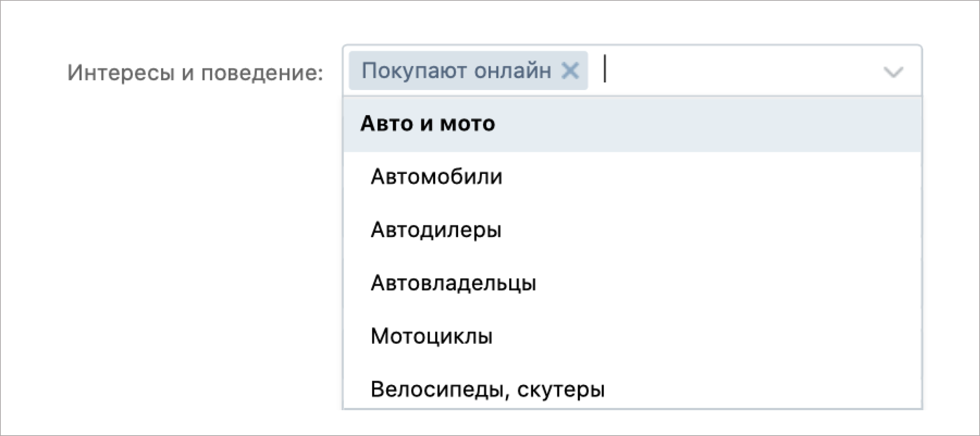Viewport: 980px width, 436px height.
Task: Add bicycles and scooters interest
Action: [x=487, y=390]
